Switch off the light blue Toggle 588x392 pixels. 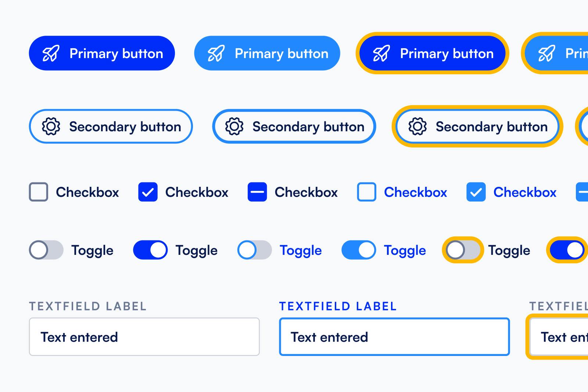click(x=358, y=250)
